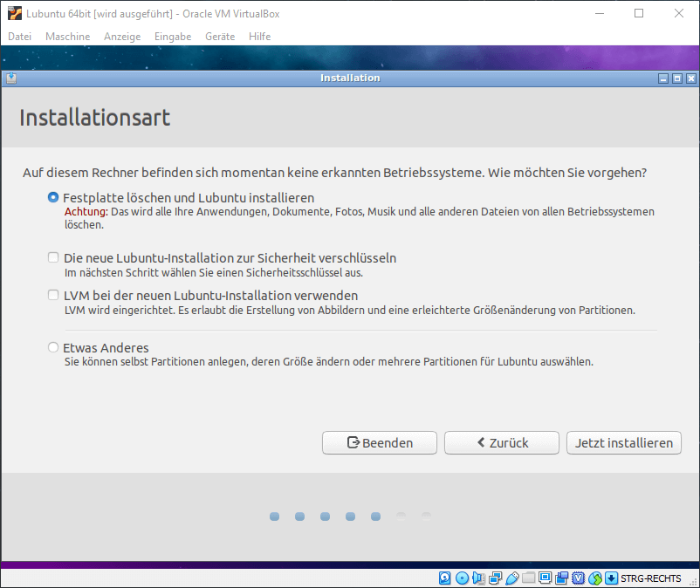The image size is (700, 588).
Task: Click the keyboard capture arrow icon
Action: [611, 578]
